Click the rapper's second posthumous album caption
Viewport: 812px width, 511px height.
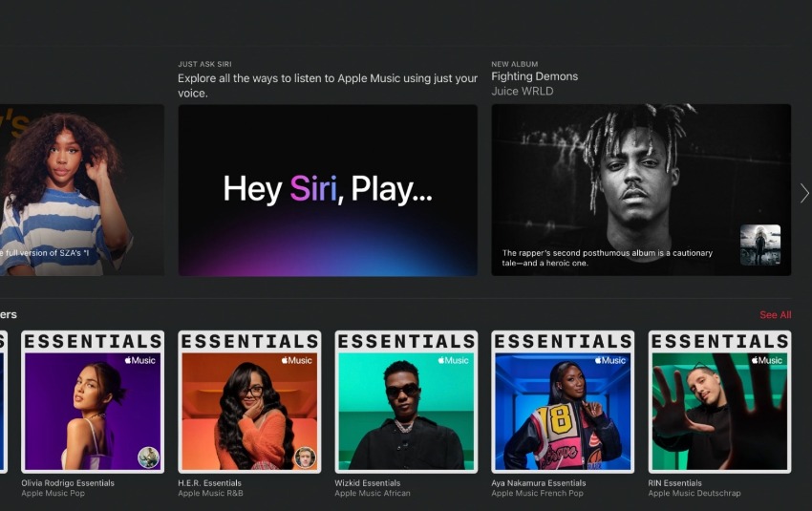click(x=607, y=258)
